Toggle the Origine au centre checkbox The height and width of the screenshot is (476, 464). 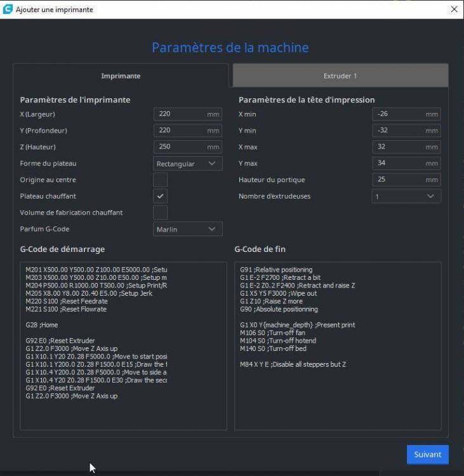click(x=161, y=180)
